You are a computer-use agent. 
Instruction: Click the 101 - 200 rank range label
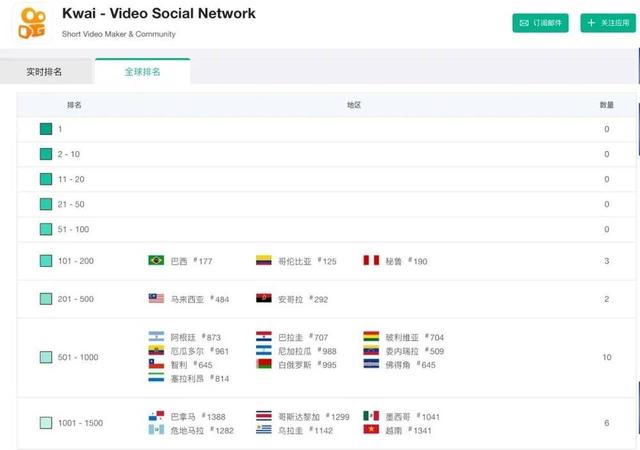tap(76, 261)
